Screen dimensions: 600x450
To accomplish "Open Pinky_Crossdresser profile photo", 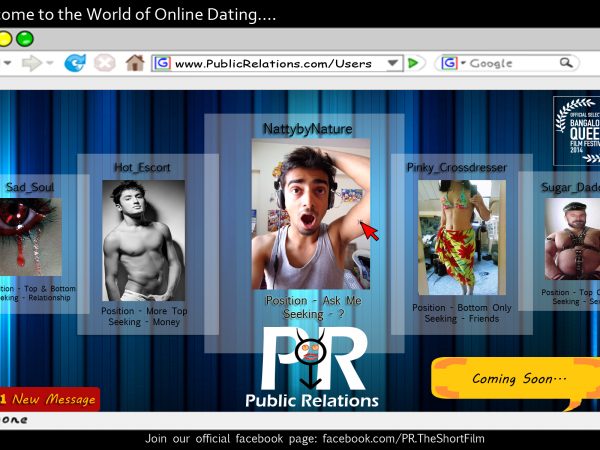I will coord(462,237).
